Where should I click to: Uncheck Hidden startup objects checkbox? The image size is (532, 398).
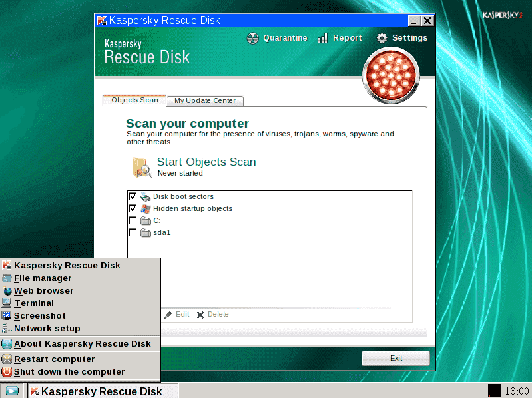[133, 208]
